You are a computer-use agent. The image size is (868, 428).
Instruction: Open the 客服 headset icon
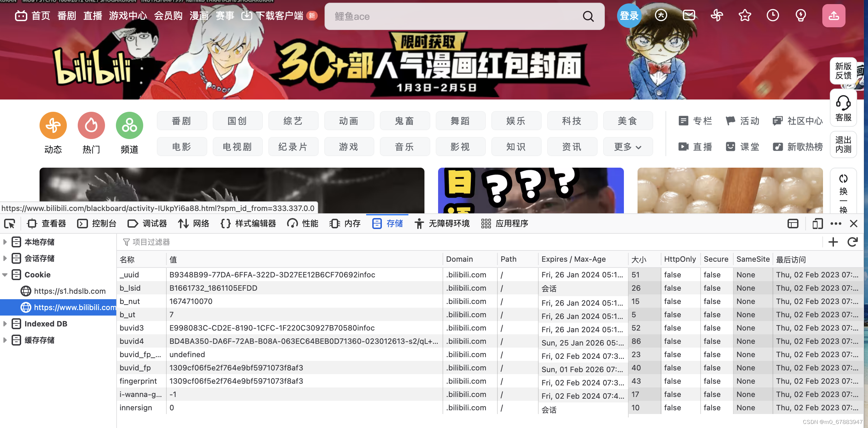pos(843,107)
